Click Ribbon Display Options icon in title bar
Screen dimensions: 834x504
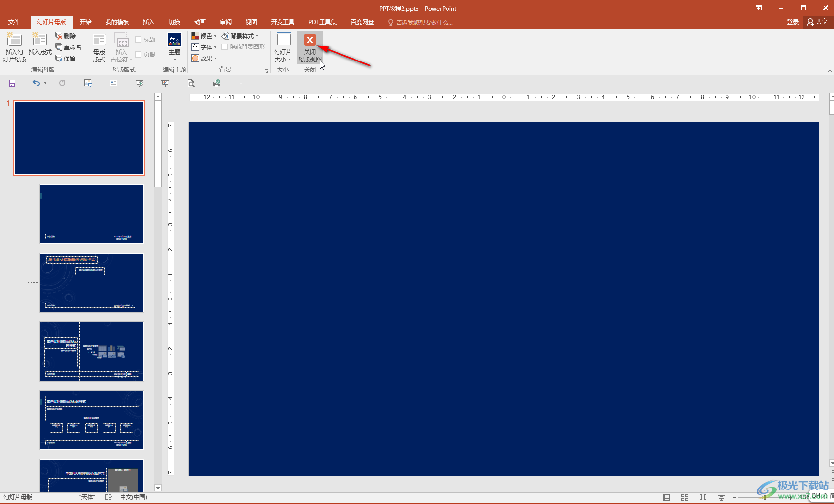(759, 8)
